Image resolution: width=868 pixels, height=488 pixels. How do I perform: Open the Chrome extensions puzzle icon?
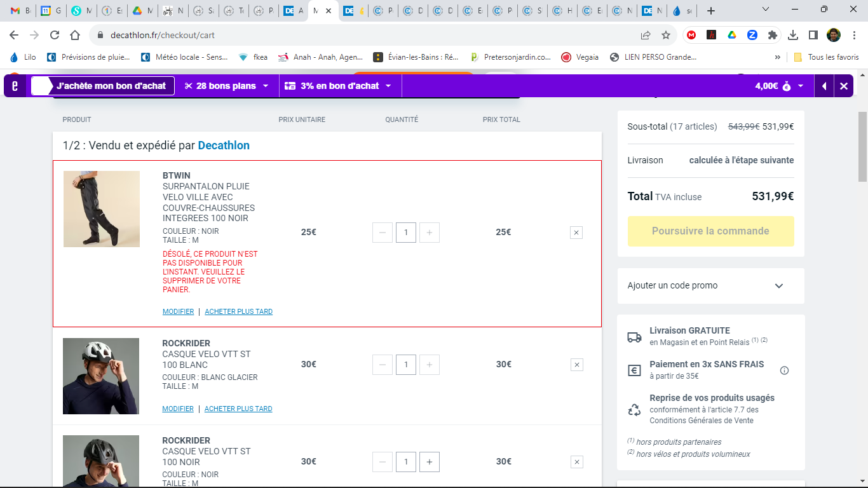(x=772, y=35)
